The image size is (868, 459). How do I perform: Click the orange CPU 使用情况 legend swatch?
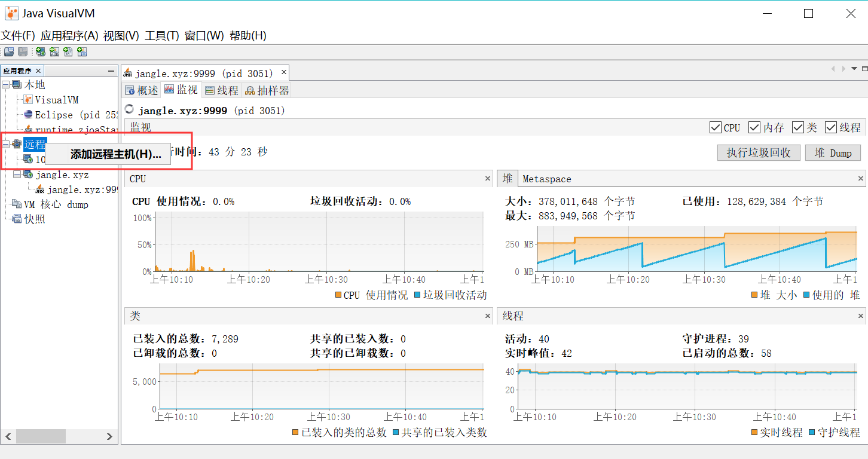point(338,295)
